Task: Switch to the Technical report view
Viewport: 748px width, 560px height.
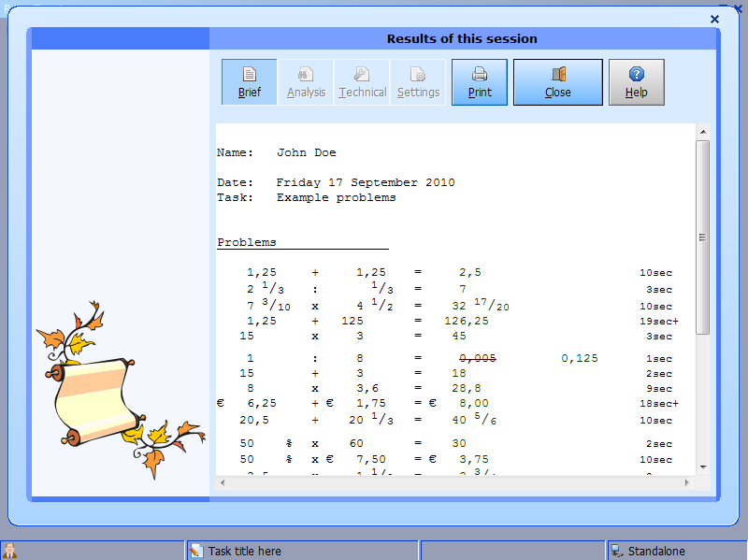Action: [x=362, y=82]
